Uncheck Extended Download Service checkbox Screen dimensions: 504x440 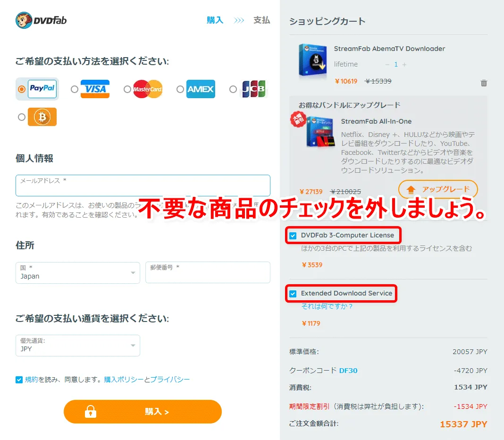point(293,294)
